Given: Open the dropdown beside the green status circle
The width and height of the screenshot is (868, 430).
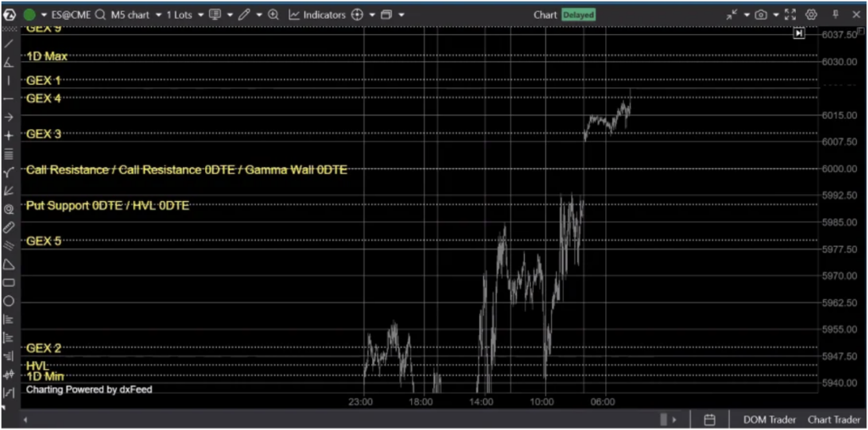Looking at the screenshot, I should click(44, 15).
